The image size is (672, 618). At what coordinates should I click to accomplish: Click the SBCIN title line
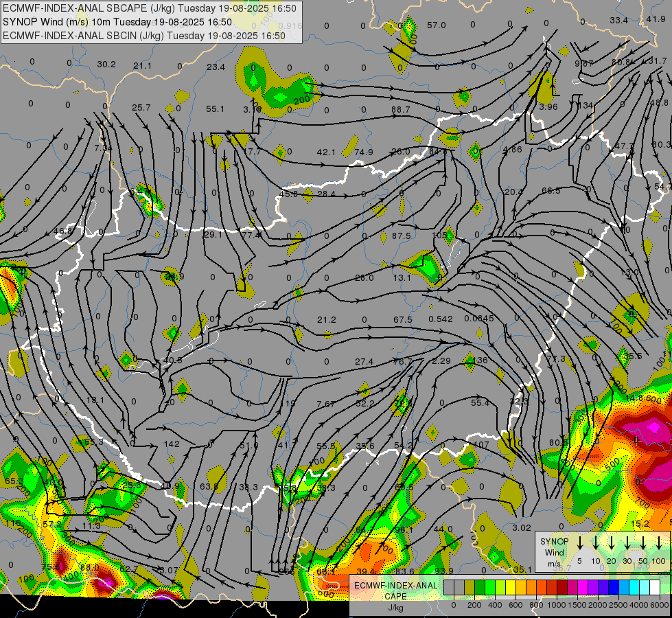[x=143, y=36]
